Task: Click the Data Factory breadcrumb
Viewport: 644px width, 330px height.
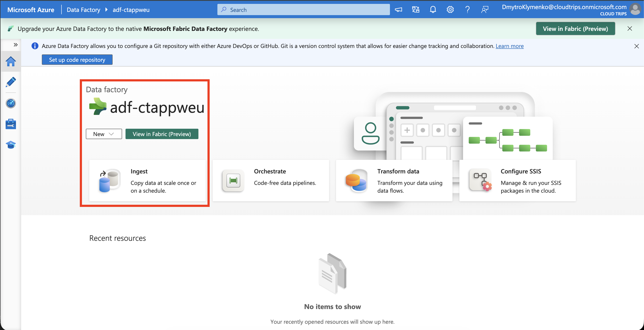Action: 83,10
